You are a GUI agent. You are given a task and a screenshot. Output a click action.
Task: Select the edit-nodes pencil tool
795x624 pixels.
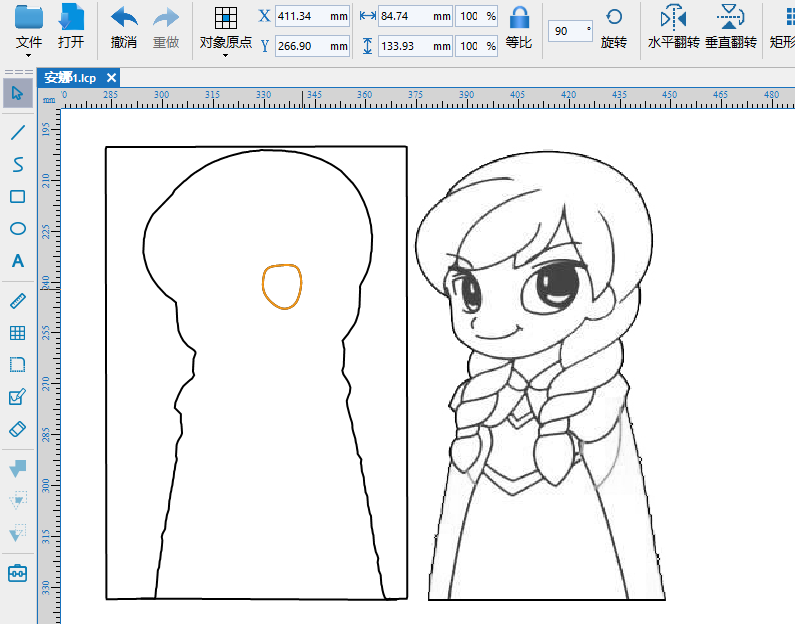[18, 397]
